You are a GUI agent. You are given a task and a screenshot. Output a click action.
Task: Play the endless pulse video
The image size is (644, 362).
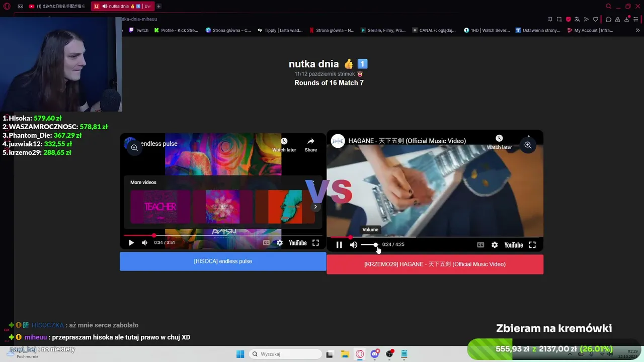131,243
